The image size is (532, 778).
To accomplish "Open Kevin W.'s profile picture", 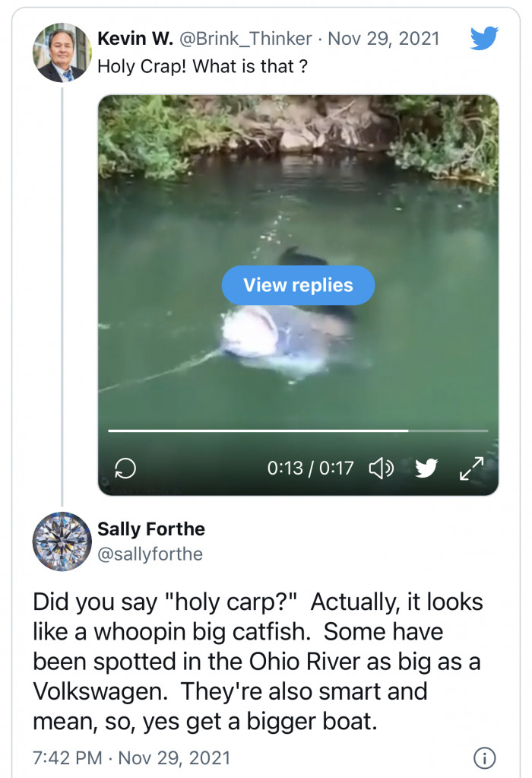I will pos(62,52).
